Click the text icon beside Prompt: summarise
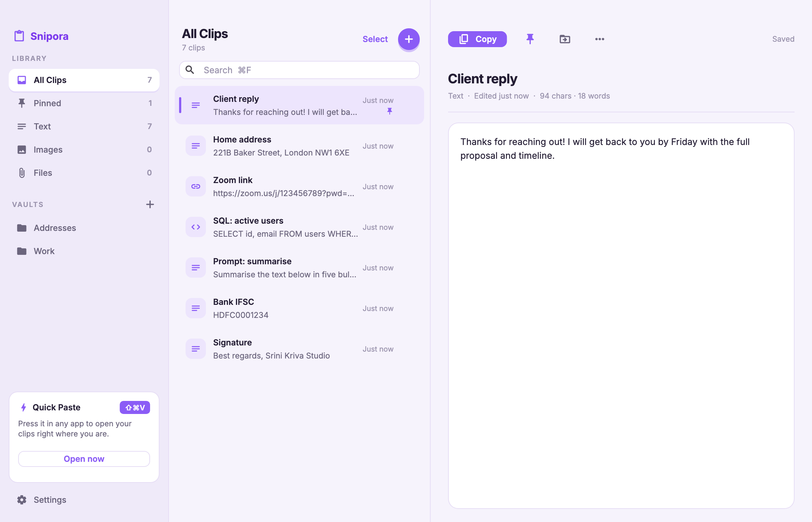 pyautogui.click(x=196, y=268)
